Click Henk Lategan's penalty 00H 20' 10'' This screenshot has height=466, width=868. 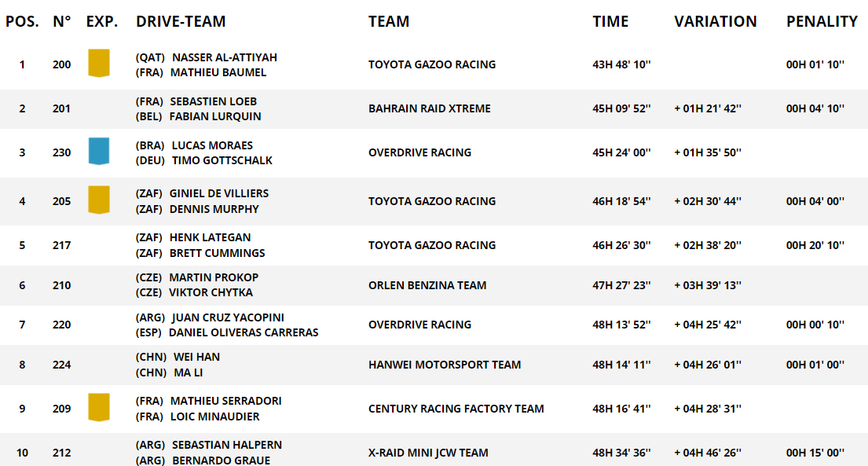point(815,245)
